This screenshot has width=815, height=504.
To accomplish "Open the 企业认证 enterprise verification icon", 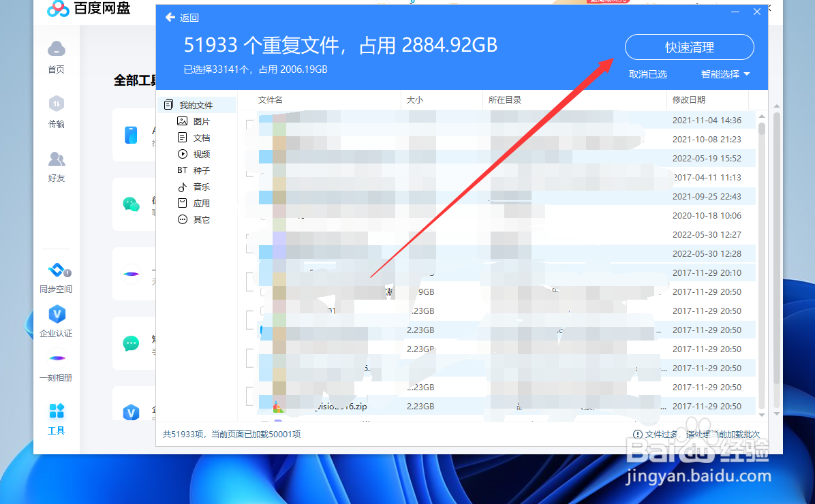I will click(57, 315).
